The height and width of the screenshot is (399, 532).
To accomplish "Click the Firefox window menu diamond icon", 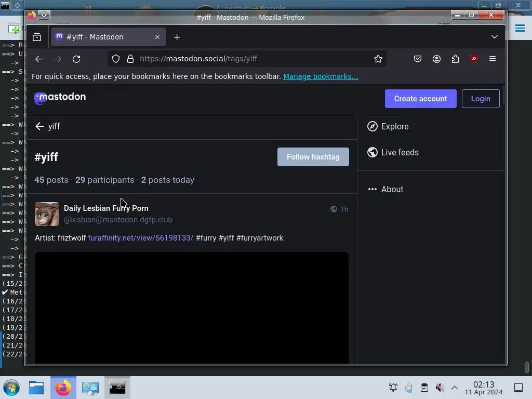I will pos(44,15).
